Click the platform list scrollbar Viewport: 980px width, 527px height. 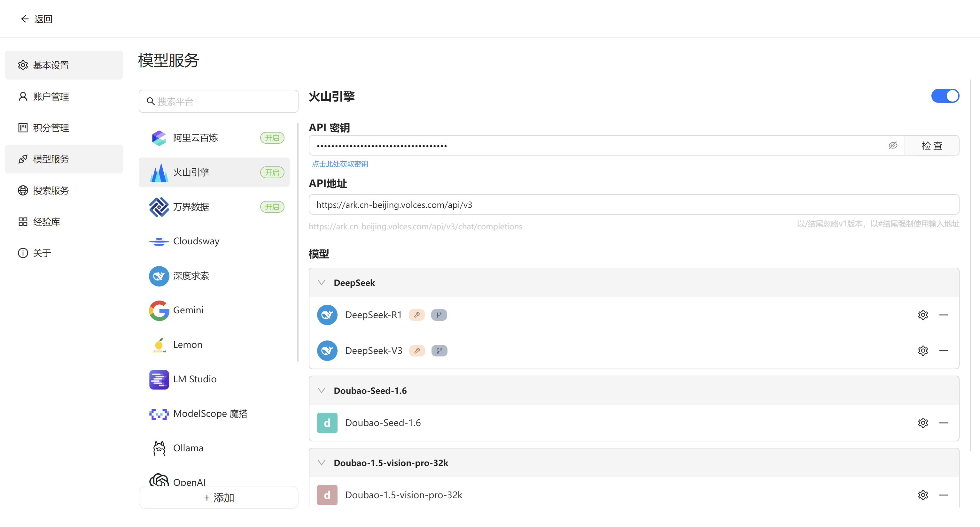(x=298, y=242)
